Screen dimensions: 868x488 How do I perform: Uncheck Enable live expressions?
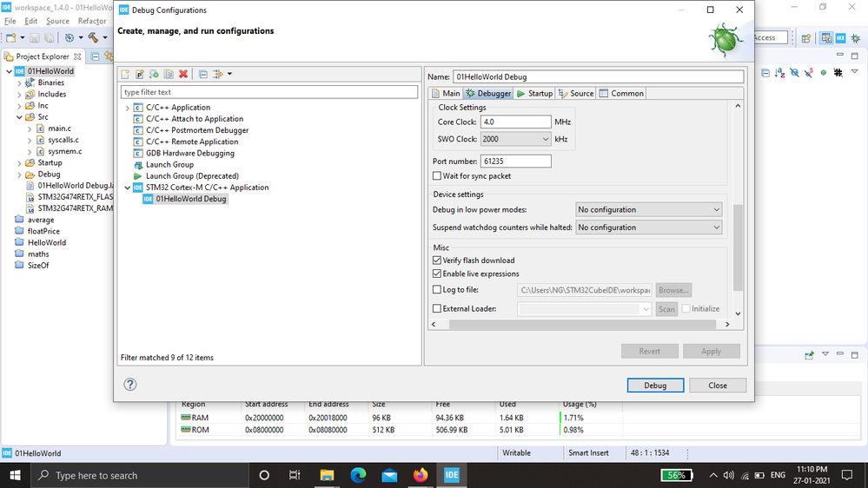tap(437, 274)
